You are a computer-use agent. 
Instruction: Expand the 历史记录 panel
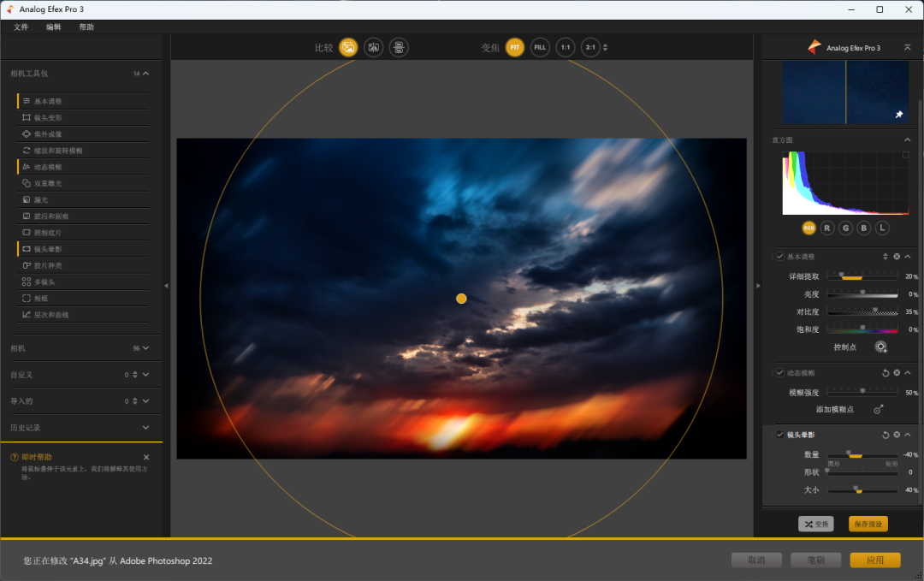tap(145, 427)
